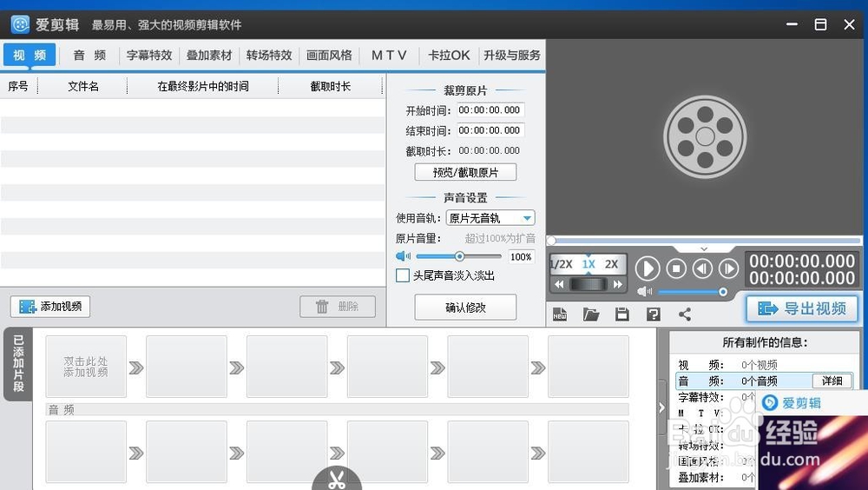Viewport: 868px width, 490px height.
Task: Click the scissors cut icon
Action: 337,479
